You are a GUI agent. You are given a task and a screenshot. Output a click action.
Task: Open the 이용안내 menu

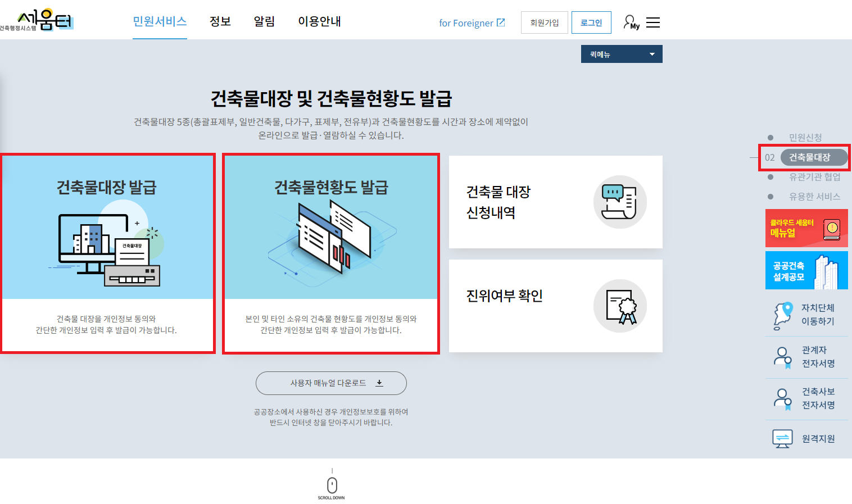(319, 22)
